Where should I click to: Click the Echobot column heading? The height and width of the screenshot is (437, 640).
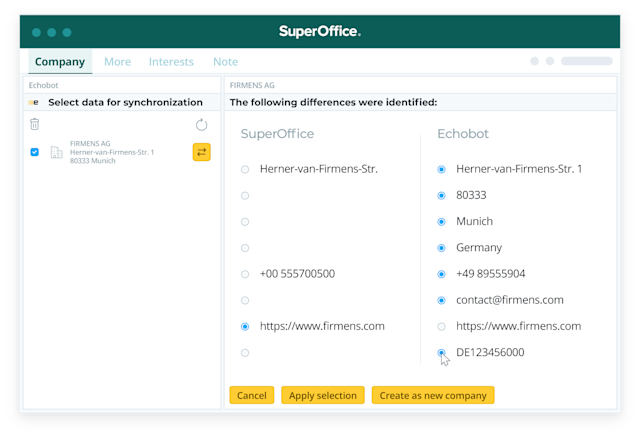point(463,134)
